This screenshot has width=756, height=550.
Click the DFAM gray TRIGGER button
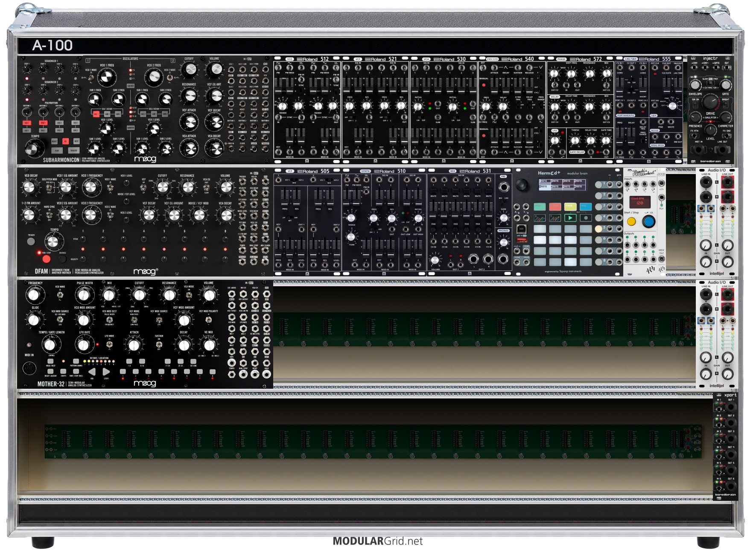[31, 242]
